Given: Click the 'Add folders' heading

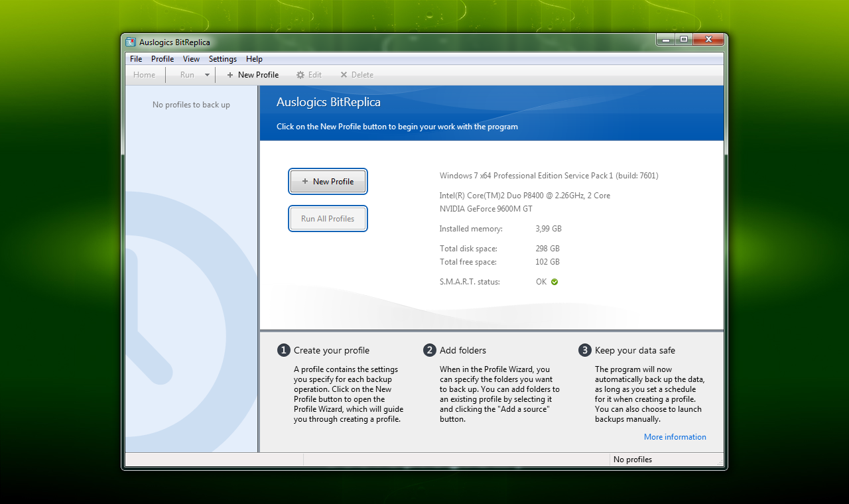Looking at the screenshot, I should (x=463, y=350).
